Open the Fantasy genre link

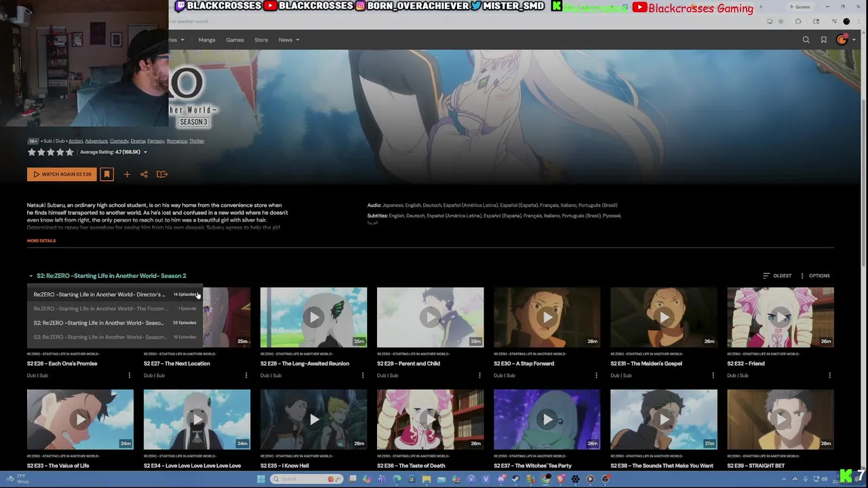click(x=156, y=141)
